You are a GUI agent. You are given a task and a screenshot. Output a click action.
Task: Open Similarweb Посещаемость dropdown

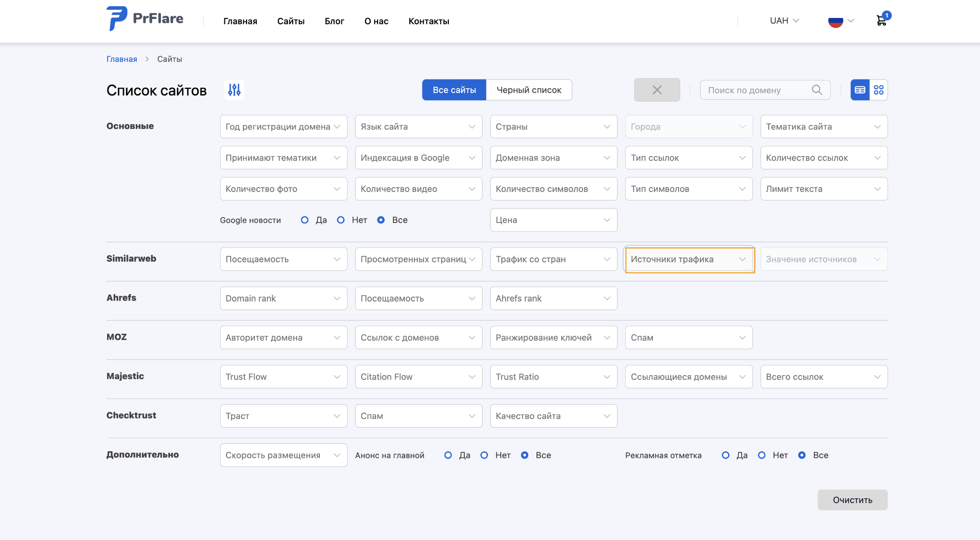point(284,259)
